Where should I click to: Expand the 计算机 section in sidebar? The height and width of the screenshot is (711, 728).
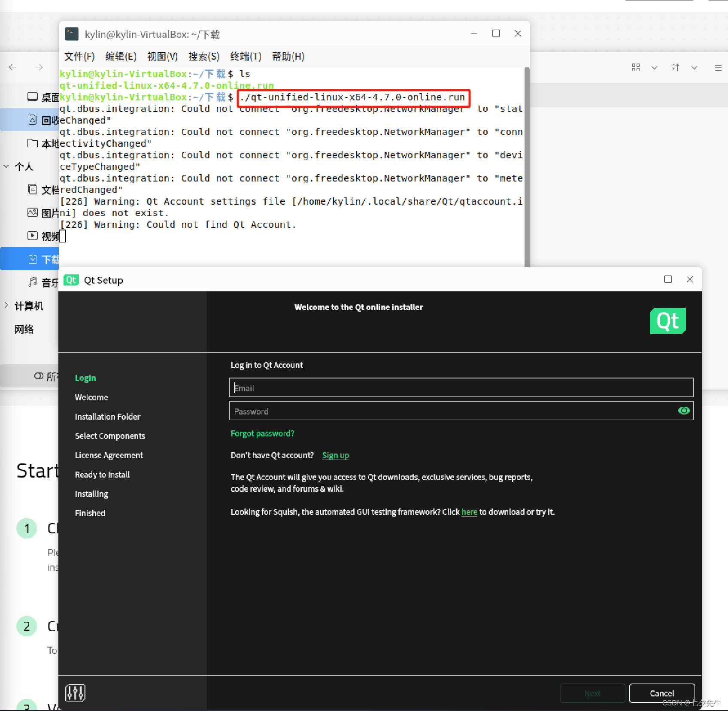point(6,306)
